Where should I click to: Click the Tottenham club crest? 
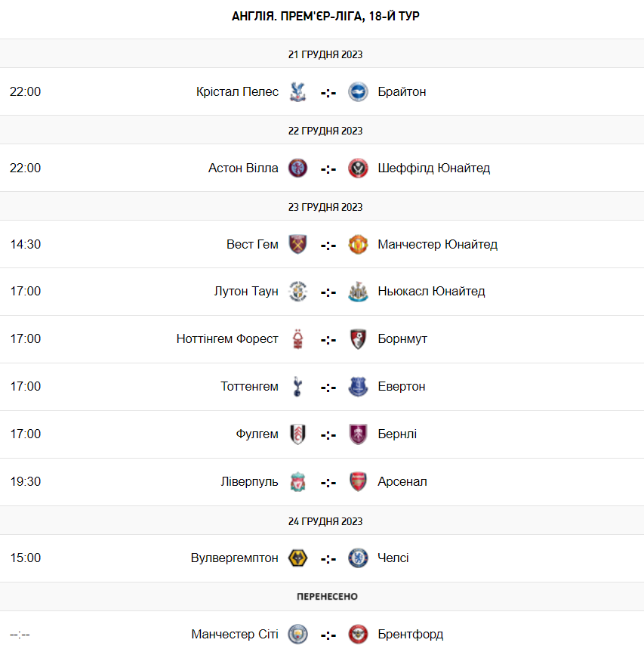tap(297, 387)
